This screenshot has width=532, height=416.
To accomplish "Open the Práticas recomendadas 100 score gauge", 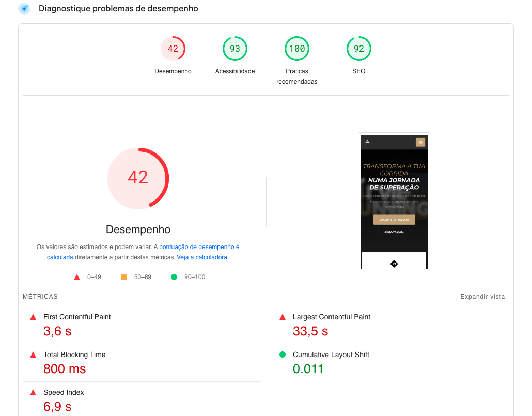I will point(297,49).
